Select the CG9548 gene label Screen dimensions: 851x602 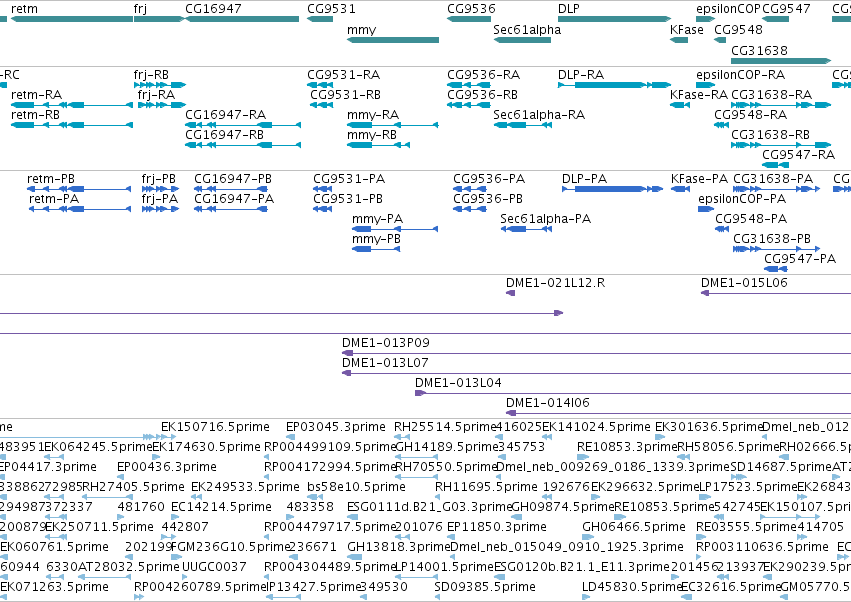coord(738,29)
